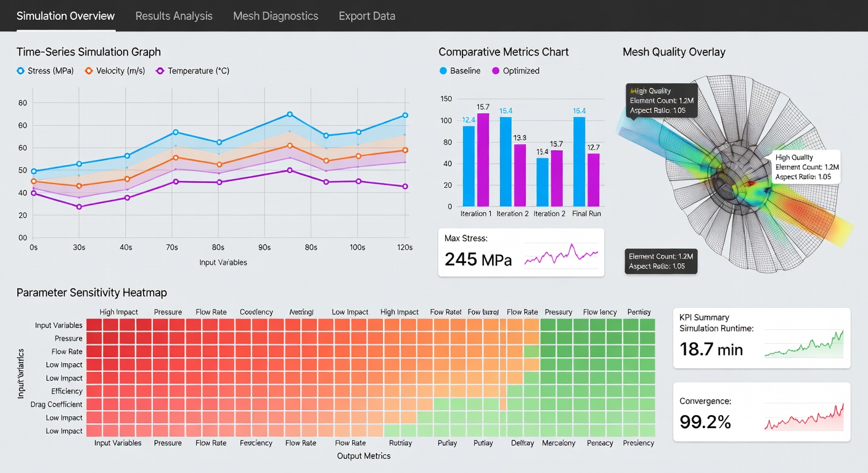Click the Optimized bar for Final Run
868x473 pixels.
594,180
